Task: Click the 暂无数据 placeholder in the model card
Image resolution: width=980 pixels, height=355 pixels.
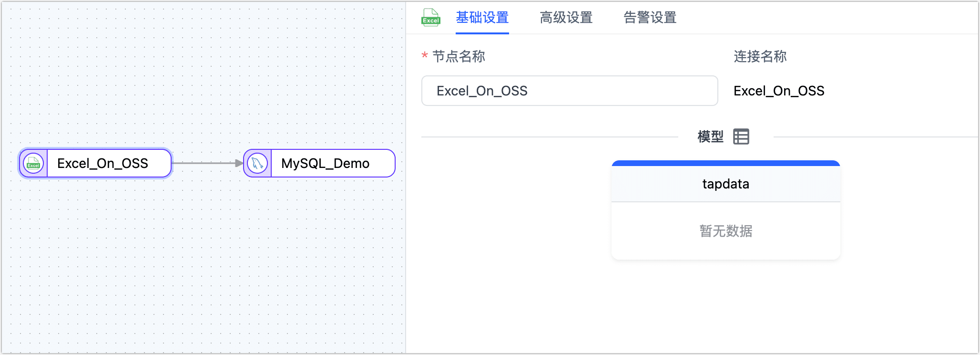Action: pyautogui.click(x=725, y=231)
